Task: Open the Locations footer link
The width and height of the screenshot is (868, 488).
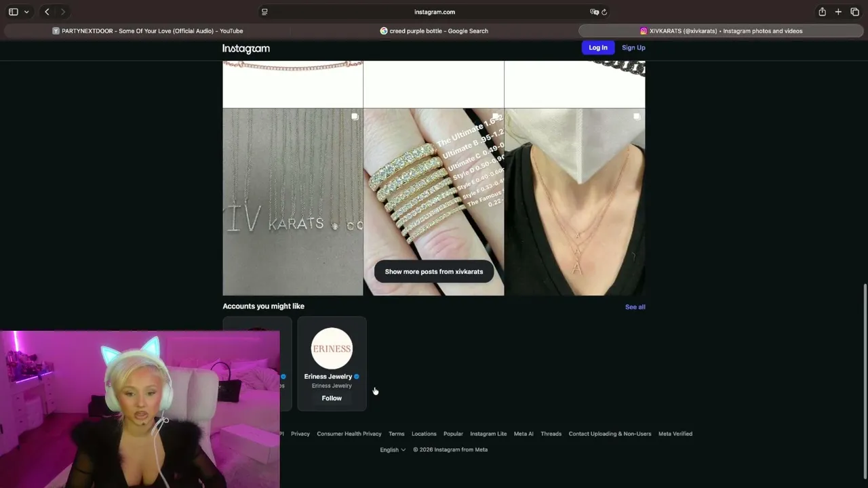Action: (x=424, y=434)
